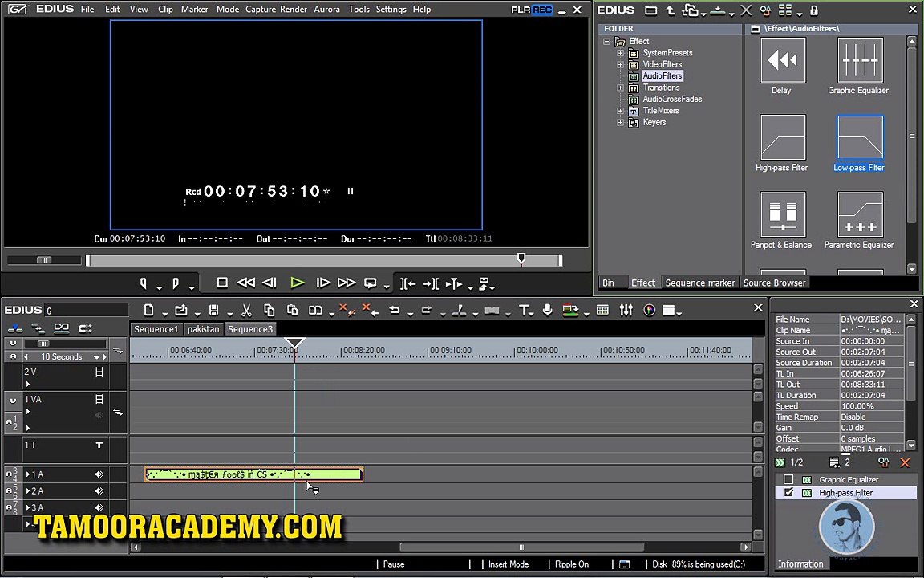This screenshot has width=924, height=578.
Task: Toggle the 1 VA track video mute icon
Action: pyautogui.click(x=99, y=399)
